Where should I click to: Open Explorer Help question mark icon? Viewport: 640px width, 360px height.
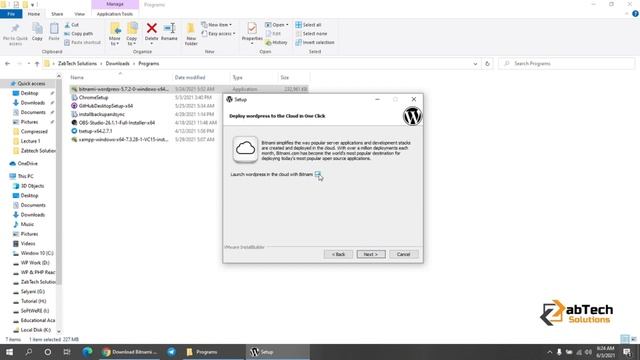[x=635, y=14]
